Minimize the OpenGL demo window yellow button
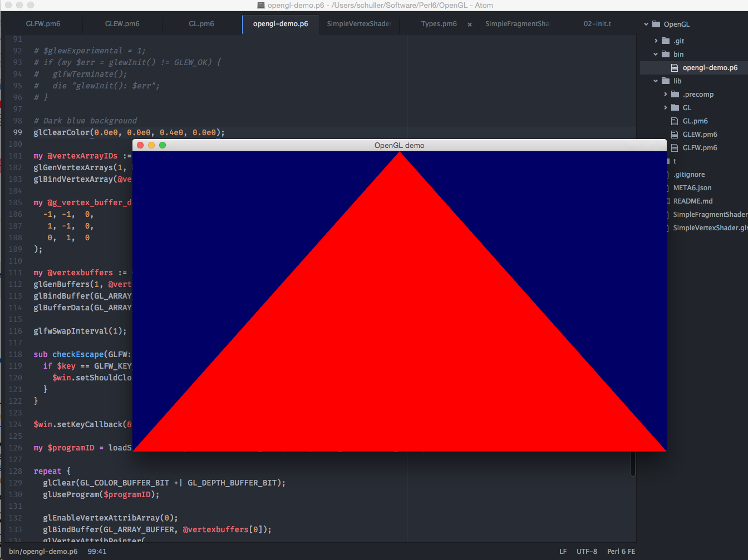This screenshot has height=560, width=748. point(151,145)
